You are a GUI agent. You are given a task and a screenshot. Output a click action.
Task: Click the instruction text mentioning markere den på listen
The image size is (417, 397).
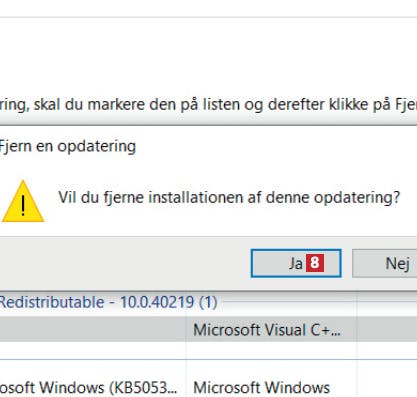click(x=208, y=105)
